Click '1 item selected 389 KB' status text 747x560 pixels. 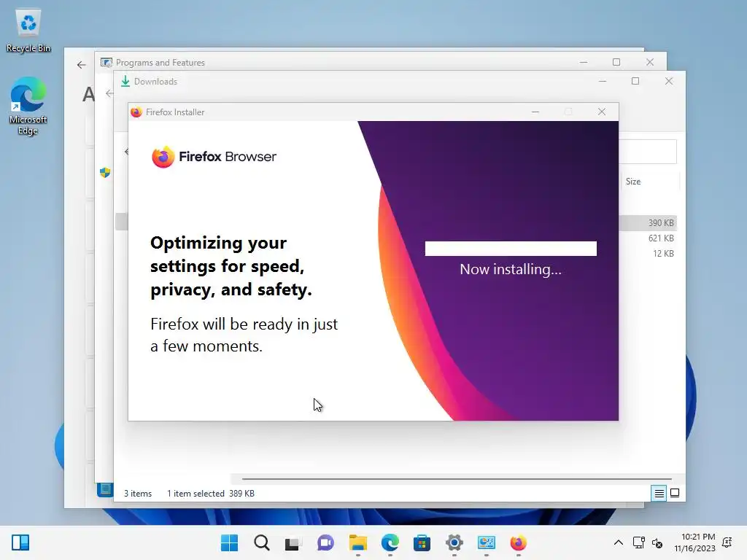click(x=211, y=494)
